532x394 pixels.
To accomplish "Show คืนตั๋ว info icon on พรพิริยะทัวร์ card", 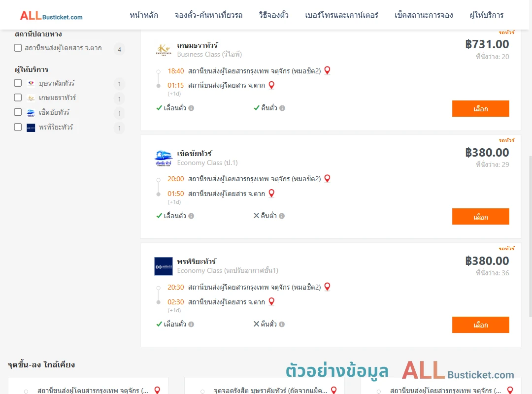I will coord(282,324).
